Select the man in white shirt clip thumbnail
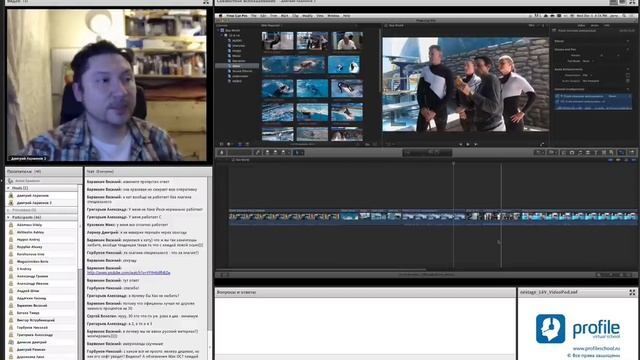The image size is (640, 360). 347,41
